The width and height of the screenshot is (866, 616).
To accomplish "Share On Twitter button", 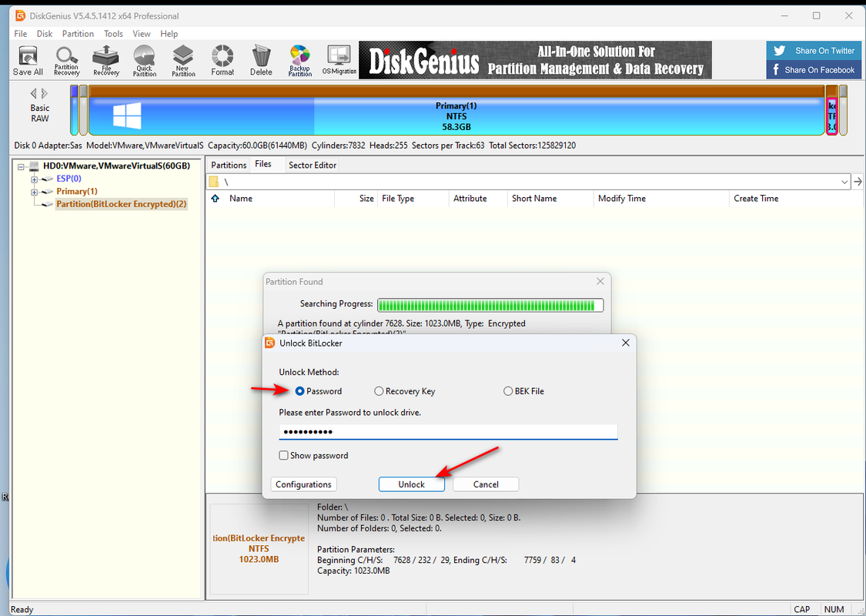I will [814, 50].
